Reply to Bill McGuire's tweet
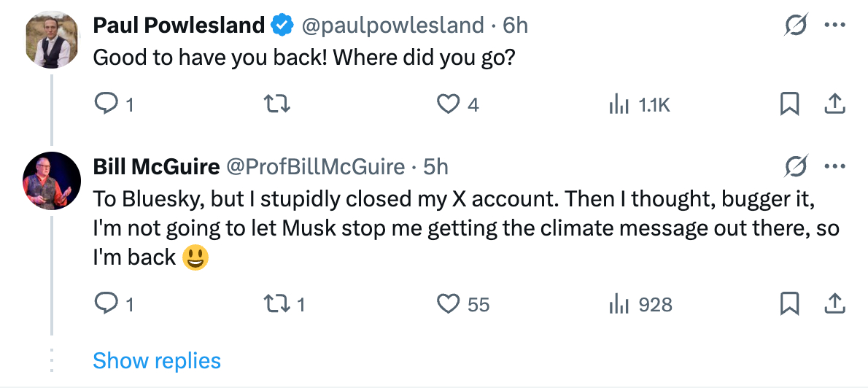 (x=106, y=303)
